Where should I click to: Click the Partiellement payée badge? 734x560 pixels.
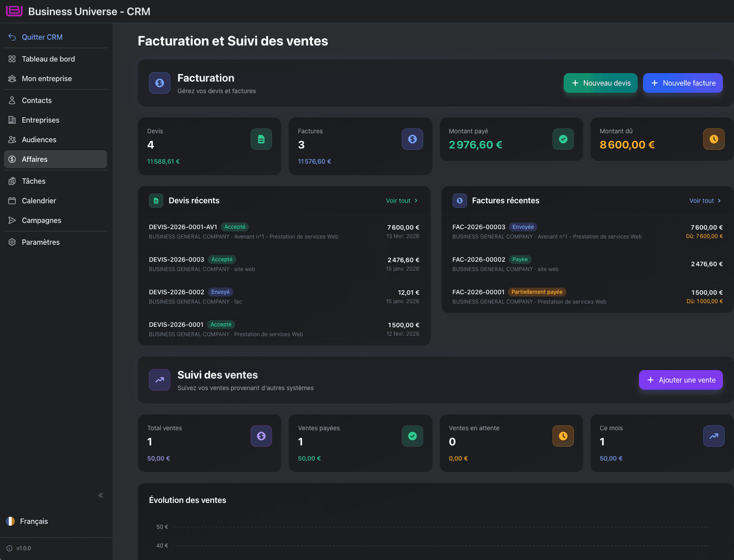(x=537, y=292)
